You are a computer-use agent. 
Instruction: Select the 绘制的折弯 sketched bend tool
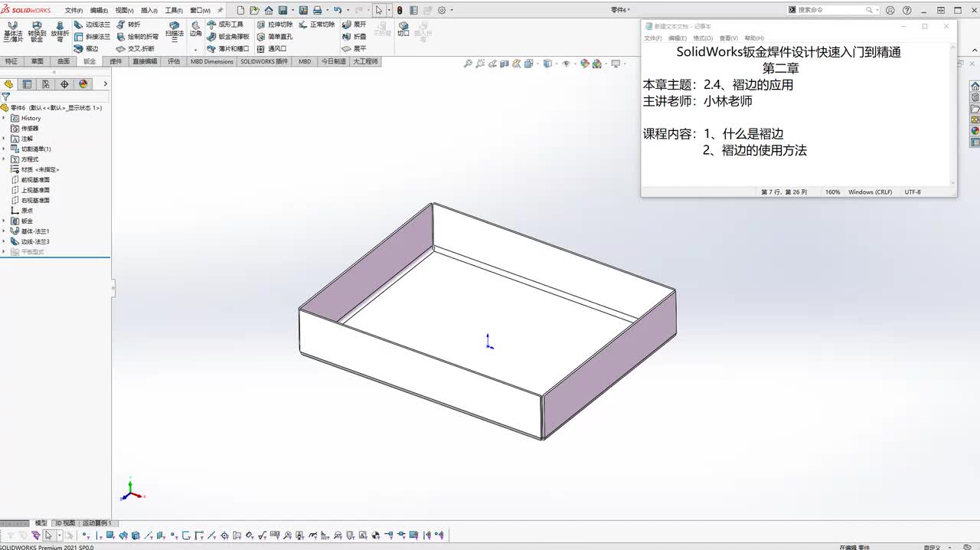(138, 37)
